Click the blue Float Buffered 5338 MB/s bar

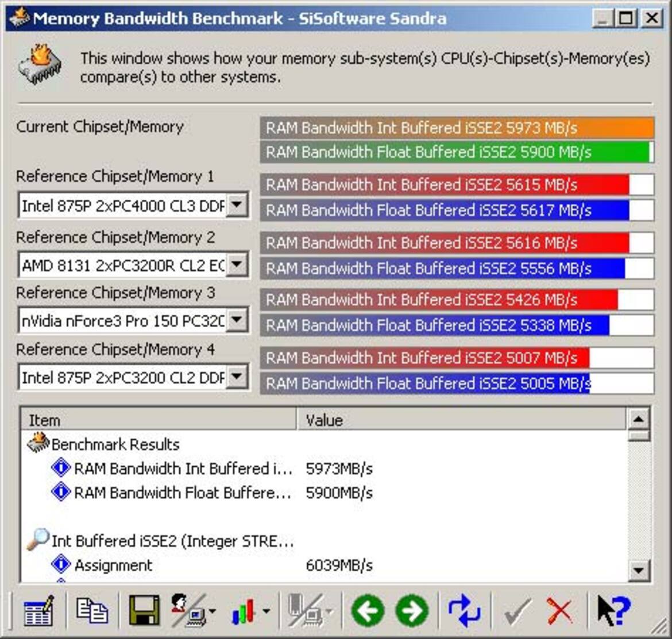pyautogui.click(x=457, y=325)
